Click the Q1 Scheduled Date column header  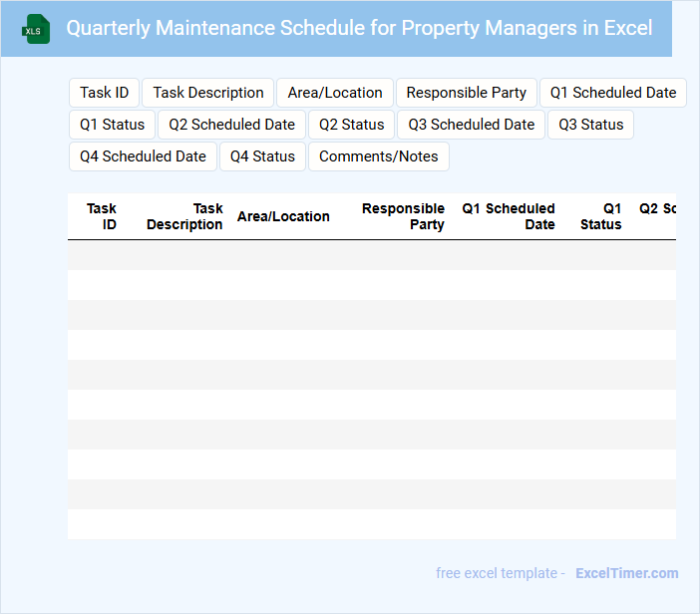tap(509, 216)
